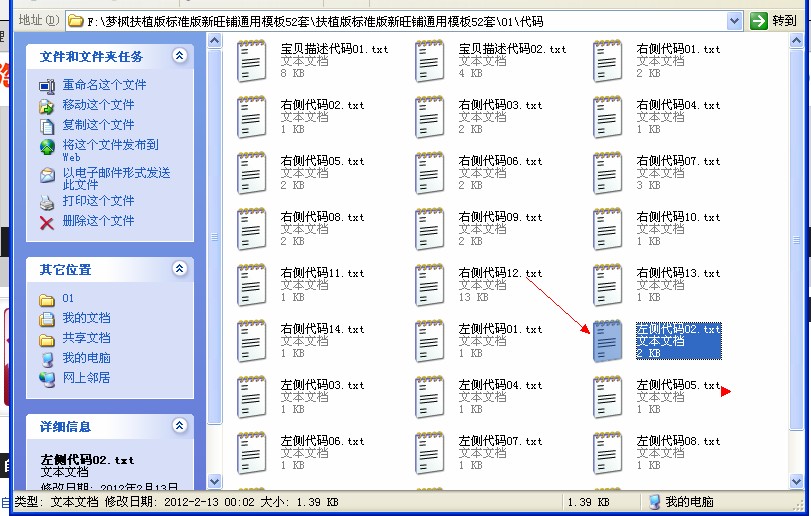Click the 右侧代码02.txt file icon
The image size is (811, 516).
[252, 117]
